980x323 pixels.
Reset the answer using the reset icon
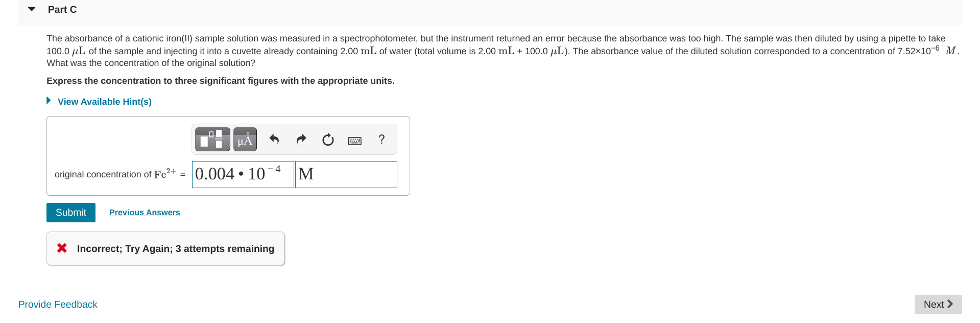point(327,139)
